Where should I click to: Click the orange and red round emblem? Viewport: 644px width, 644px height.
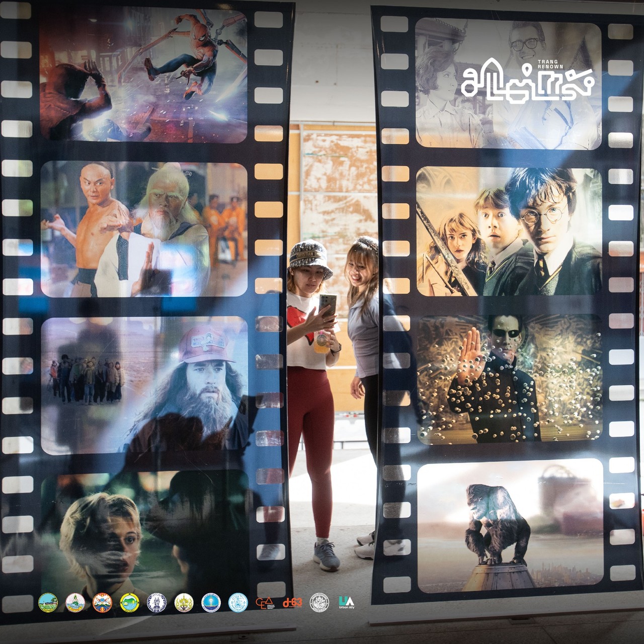102,602
